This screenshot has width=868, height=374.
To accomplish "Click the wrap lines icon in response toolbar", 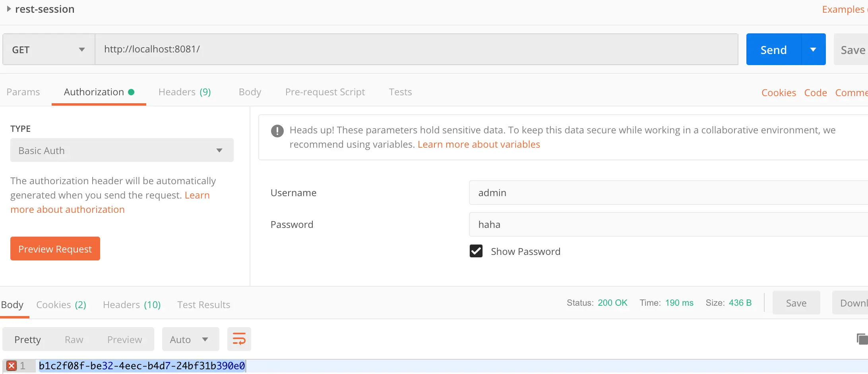I will point(239,339).
